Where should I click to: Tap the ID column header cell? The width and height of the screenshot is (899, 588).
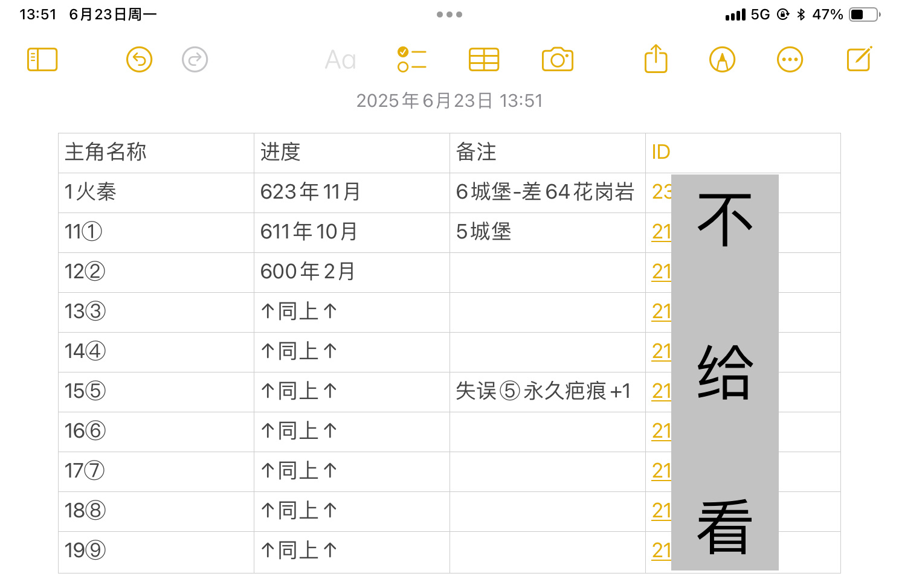point(743,153)
